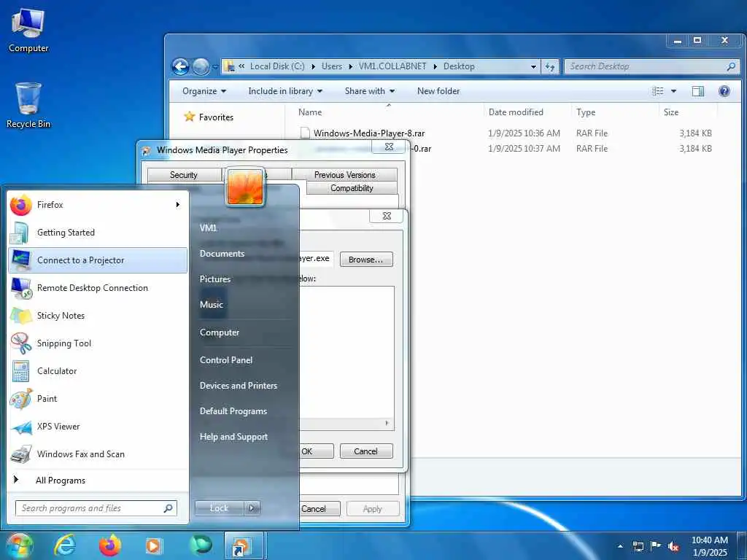This screenshot has height=560, width=747.
Task: Open Firefox from the Start menu list
Action: click(x=98, y=205)
